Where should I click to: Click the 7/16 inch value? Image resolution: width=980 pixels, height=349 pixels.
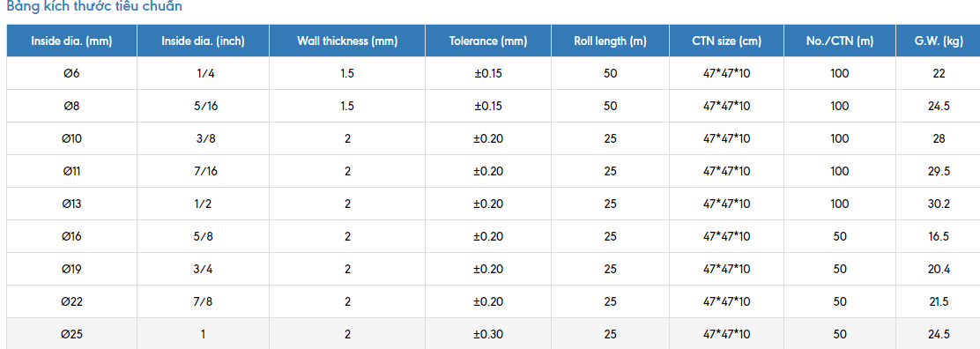[x=203, y=171]
